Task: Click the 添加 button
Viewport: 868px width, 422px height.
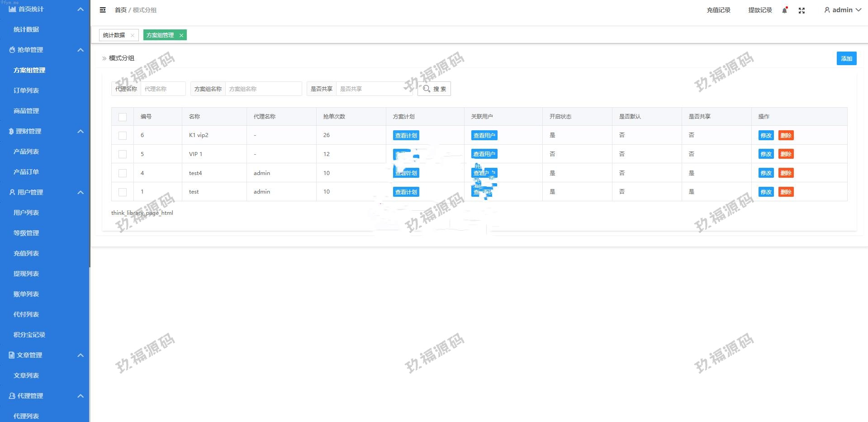Action: (x=846, y=58)
